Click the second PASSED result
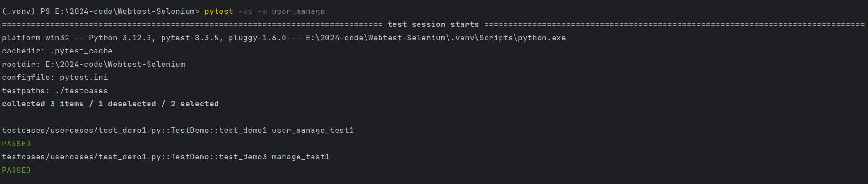The image size is (868, 184). click(16, 170)
